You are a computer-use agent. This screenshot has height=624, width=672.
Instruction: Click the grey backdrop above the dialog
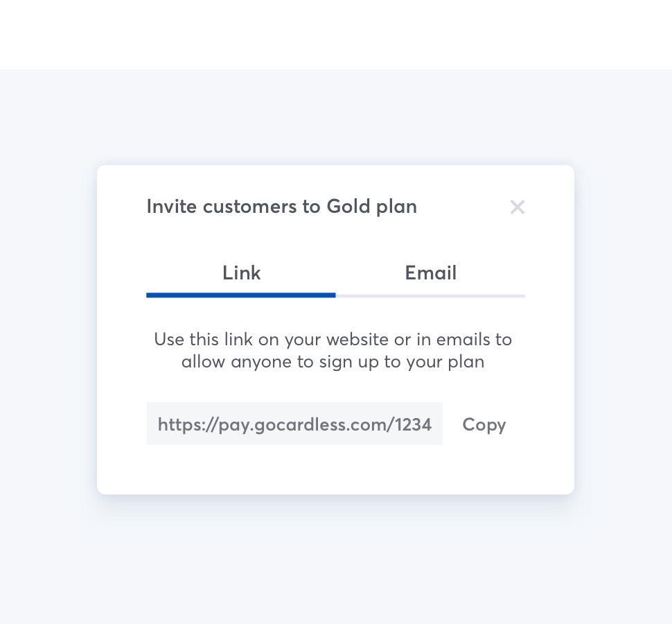click(335, 116)
